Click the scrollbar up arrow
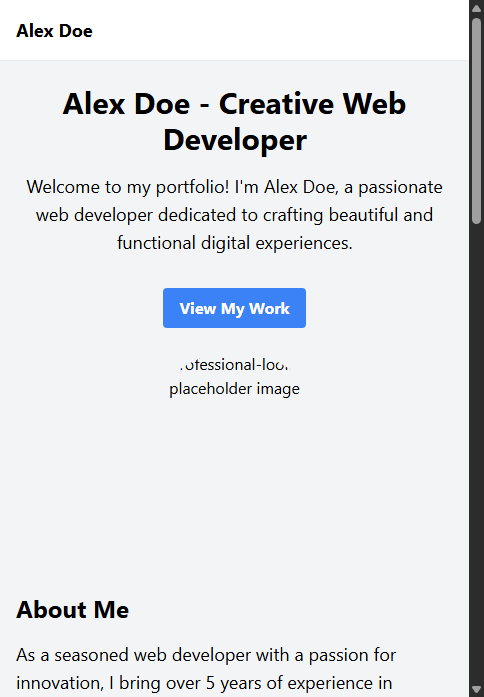The image size is (484, 697). click(476, 8)
